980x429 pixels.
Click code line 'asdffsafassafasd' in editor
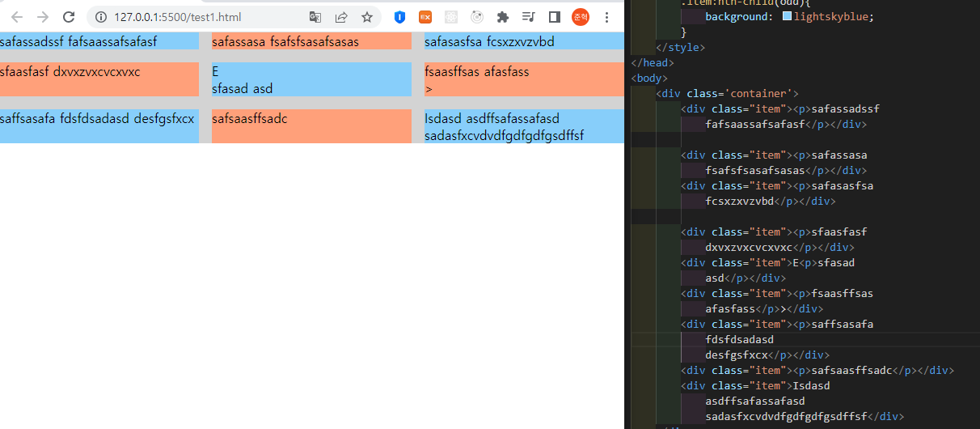[x=754, y=401]
